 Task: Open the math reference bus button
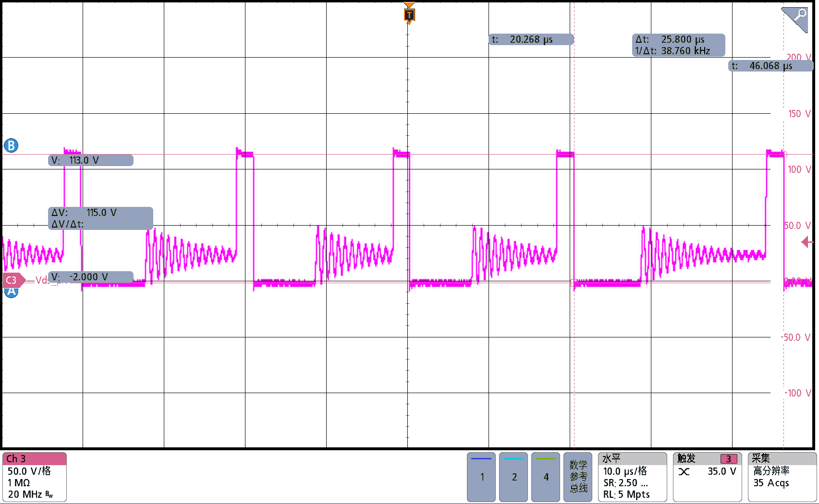coord(578,477)
